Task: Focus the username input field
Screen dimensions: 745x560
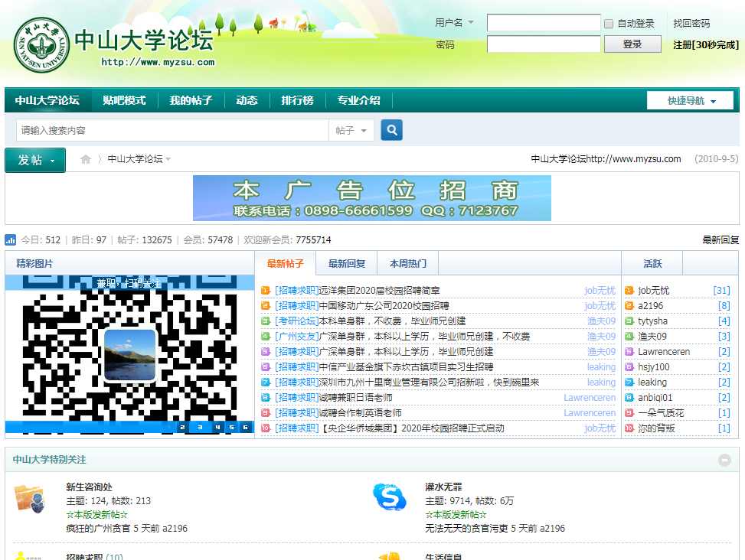Action: click(x=544, y=23)
